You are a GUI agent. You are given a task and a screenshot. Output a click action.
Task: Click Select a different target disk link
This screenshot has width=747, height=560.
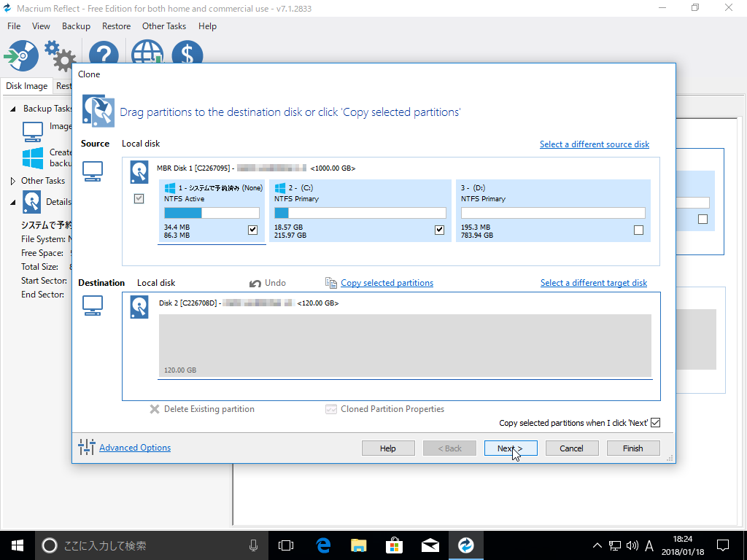point(594,283)
